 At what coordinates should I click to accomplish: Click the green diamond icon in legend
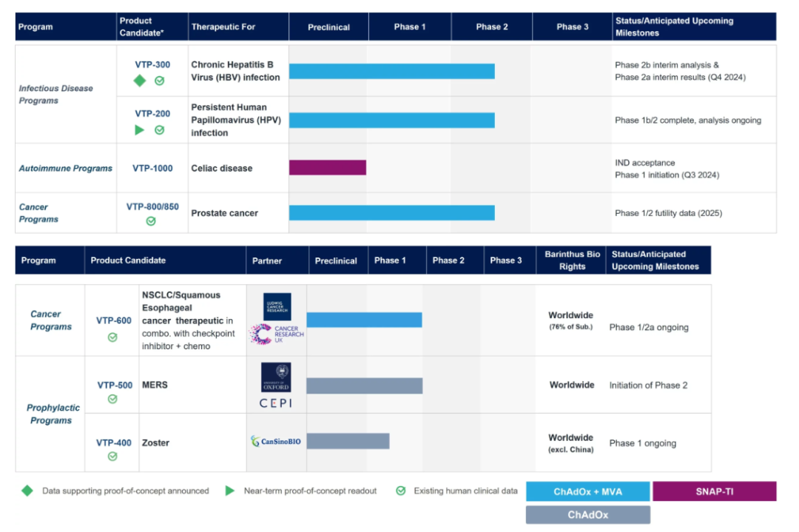[x=27, y=491]
